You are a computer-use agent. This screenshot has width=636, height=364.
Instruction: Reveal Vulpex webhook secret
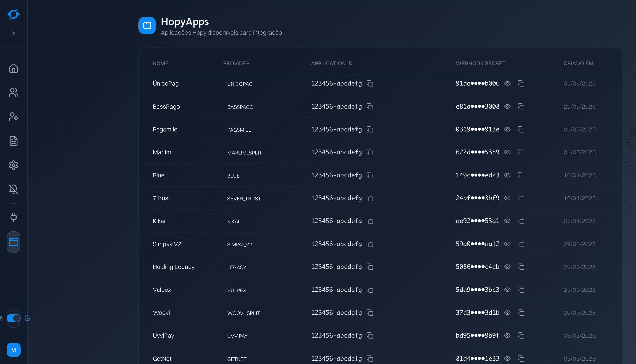coord(507,290)
